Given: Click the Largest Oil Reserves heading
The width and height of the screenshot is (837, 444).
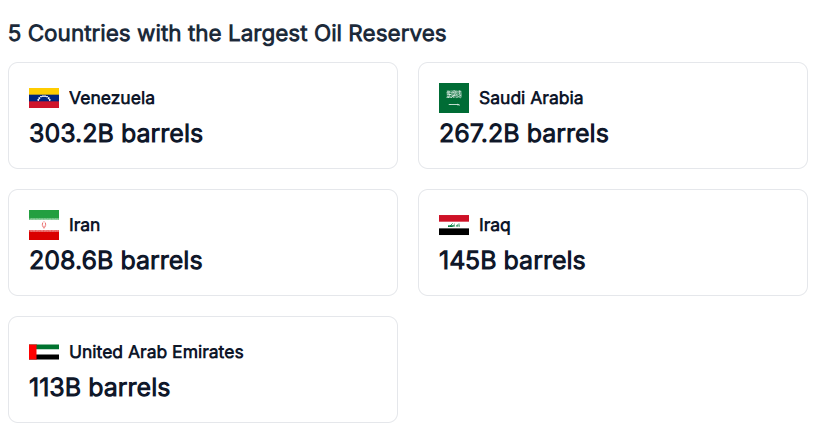Looking at the screenshot, I should point(227,33).
